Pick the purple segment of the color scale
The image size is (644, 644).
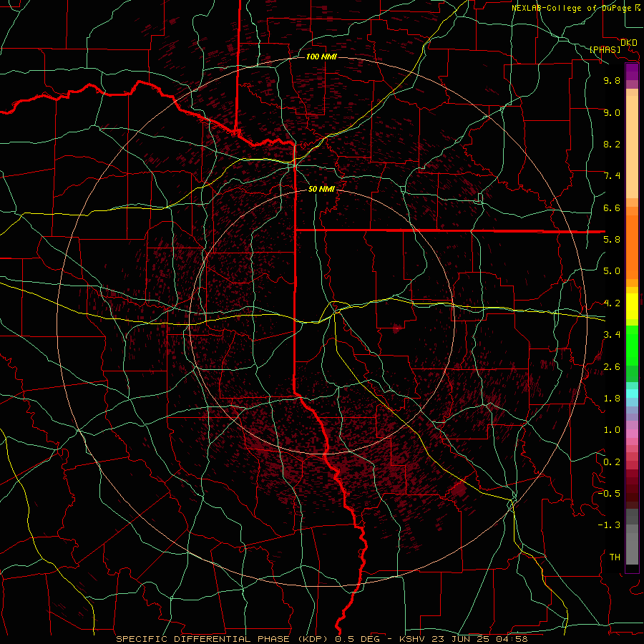click(632, 72)
